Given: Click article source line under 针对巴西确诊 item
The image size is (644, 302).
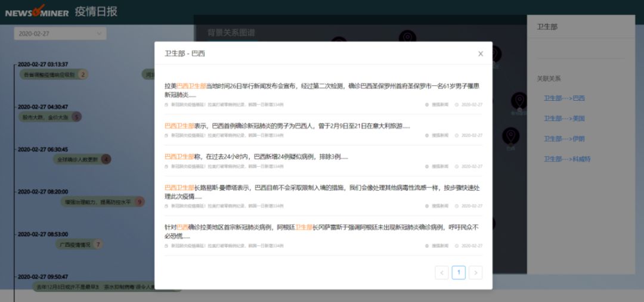Looking at the screenshot, I should (x=224, y=246).
